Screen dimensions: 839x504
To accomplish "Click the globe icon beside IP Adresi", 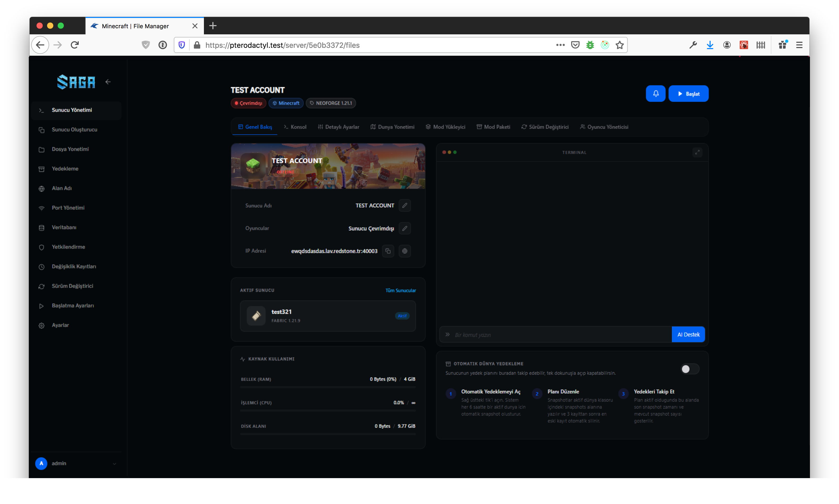I will coord(404,251).
